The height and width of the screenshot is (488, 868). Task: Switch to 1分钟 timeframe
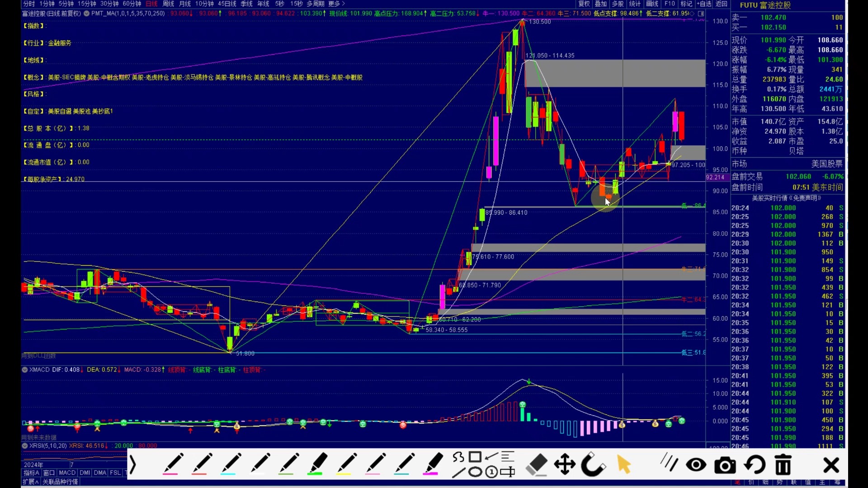[x=47, y=4]
